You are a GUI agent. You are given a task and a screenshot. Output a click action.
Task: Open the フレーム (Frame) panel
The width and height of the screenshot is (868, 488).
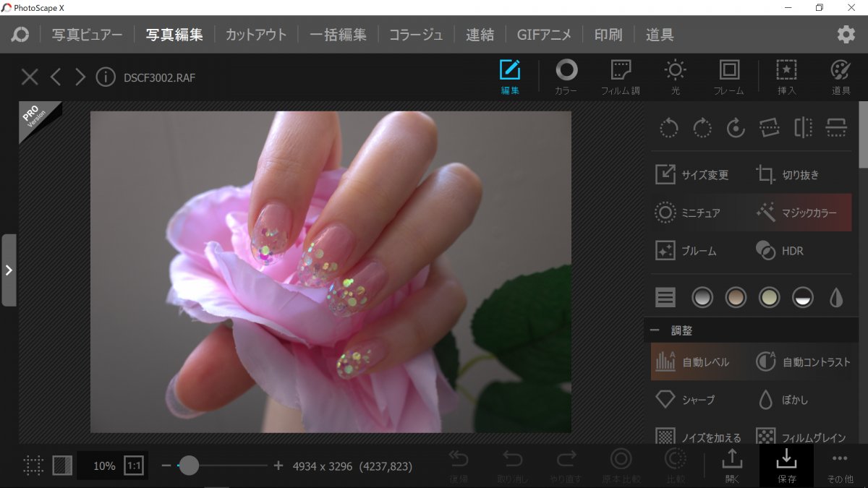[x=728, y=78]
